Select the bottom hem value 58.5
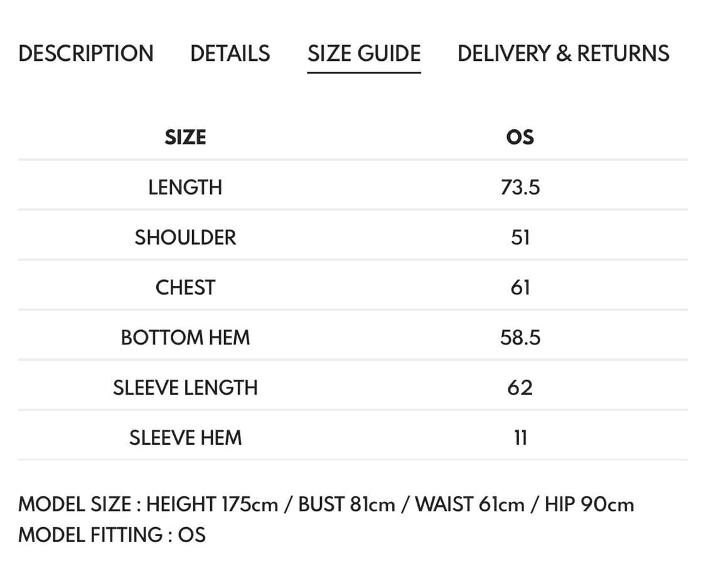Screen dimensions: 706x588 click(520, 338)
